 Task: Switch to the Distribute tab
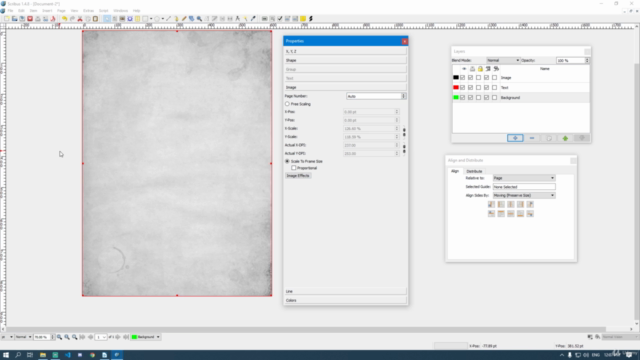point(474,171)
